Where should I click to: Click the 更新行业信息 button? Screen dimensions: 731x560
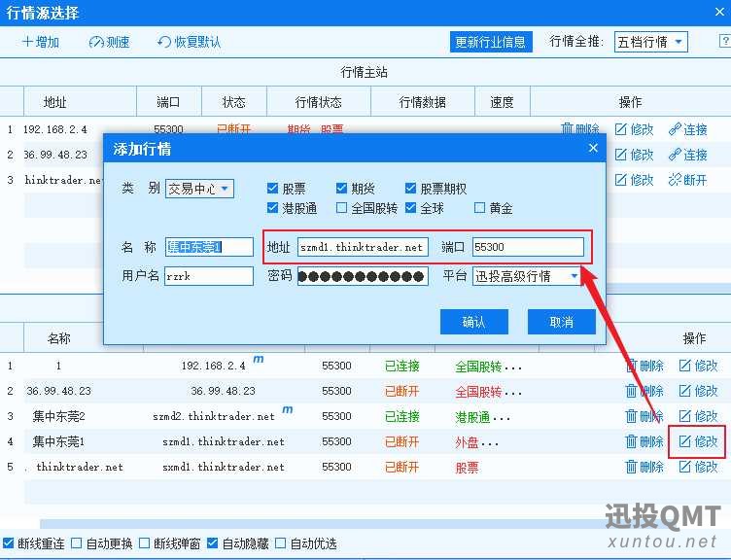tap(491, 42)
